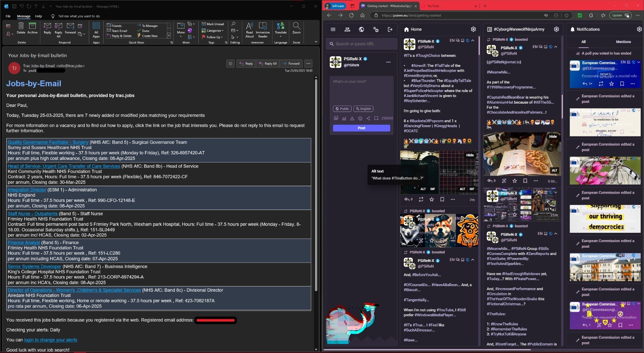Toggle ALT badge on the right grid image
Viewport: 644px width, 353px height.
click(x=462, y=189)
